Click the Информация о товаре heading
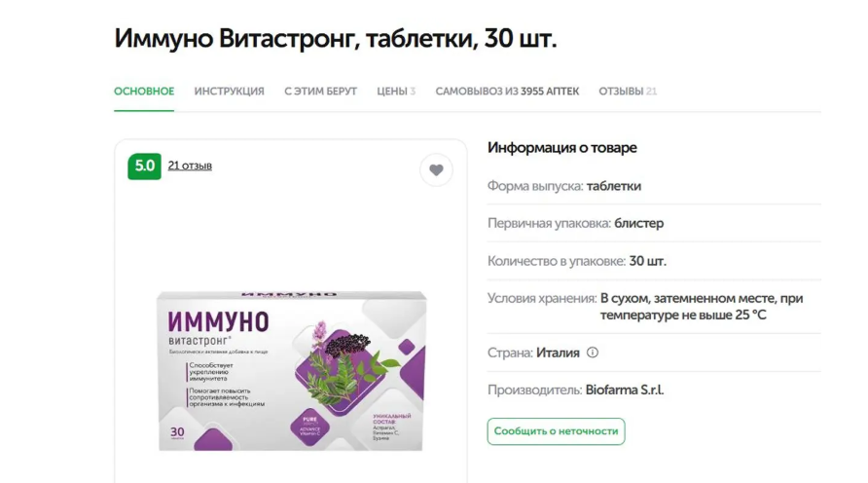The image size is (868, 483). point(561,148)
